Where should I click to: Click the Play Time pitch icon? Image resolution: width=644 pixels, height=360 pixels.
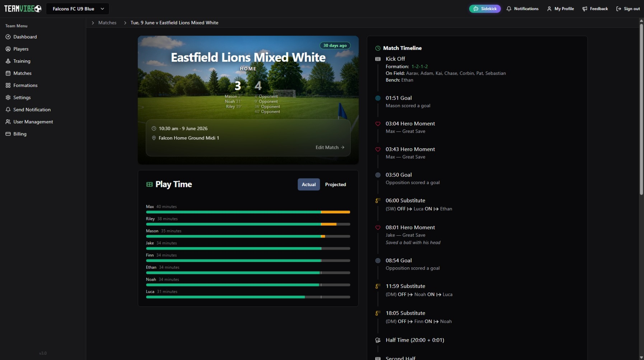coord(149,184)
